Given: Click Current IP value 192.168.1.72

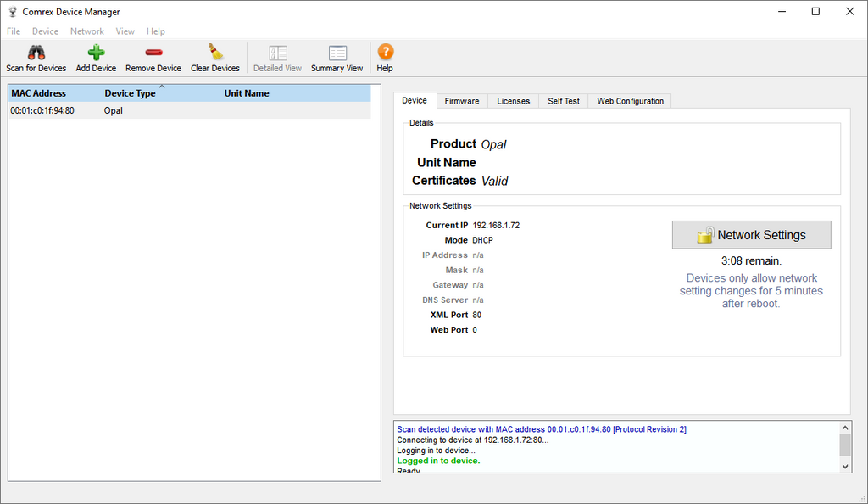Looking at the screenshot, I should (x=496, y=225).
